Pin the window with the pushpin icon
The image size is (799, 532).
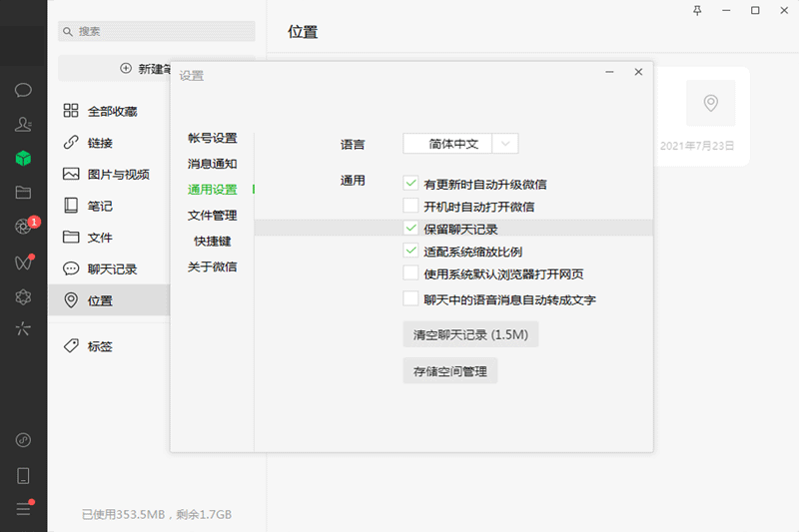tap(697, 10)
